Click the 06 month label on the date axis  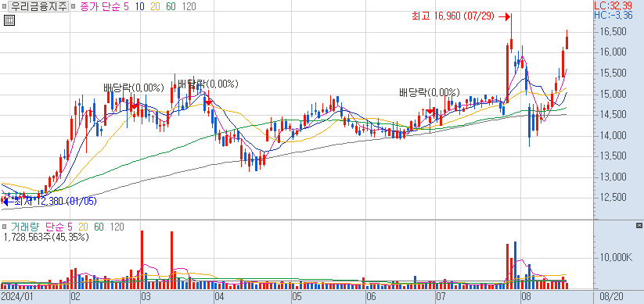371,296
